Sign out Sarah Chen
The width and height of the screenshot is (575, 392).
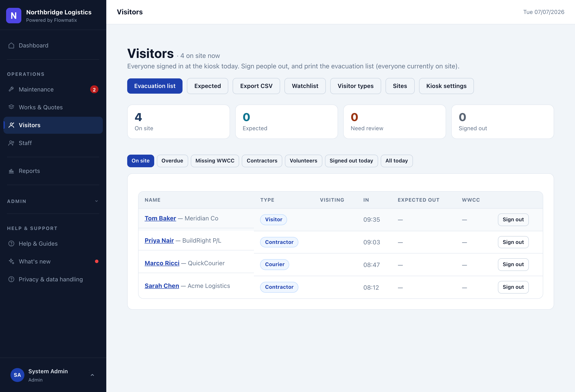(x=513, y=287)
